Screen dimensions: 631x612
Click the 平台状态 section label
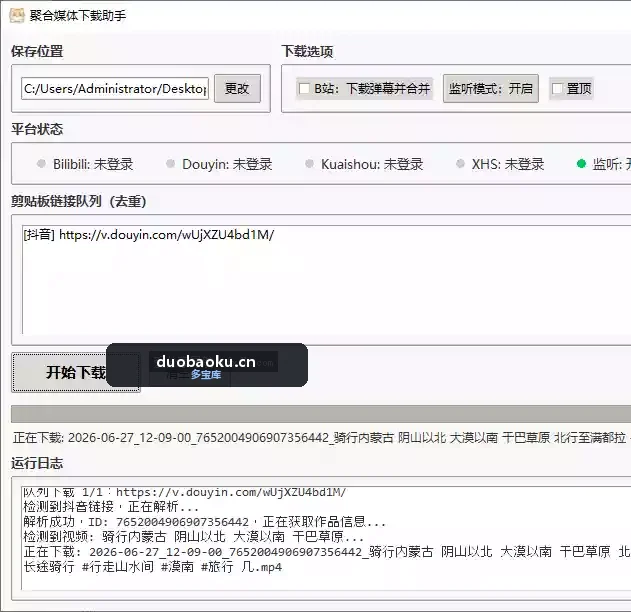click(37, 129)
